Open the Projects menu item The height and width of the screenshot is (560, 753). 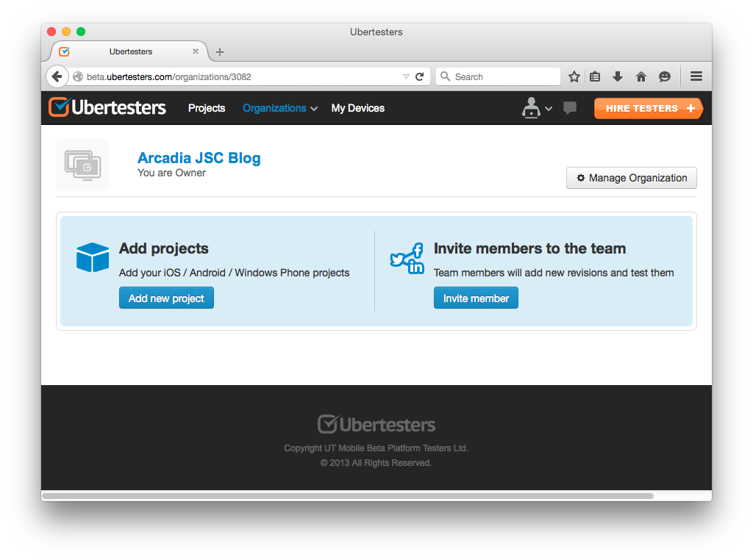[207, 108]
